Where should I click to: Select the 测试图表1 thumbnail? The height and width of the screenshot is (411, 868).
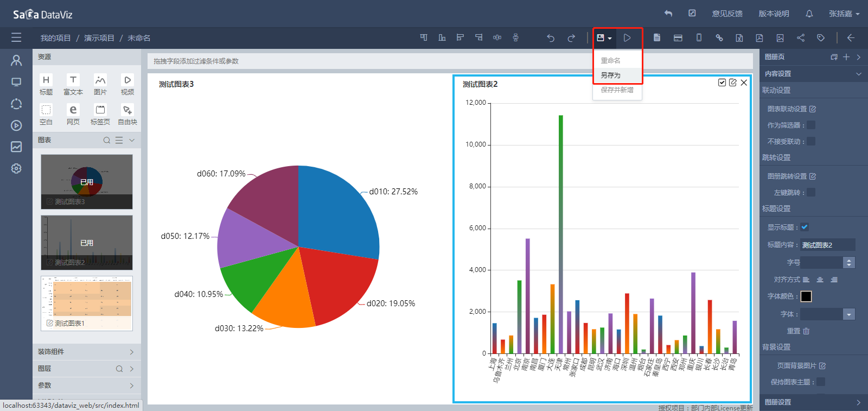pyautogui.click(x=87, y=303)
